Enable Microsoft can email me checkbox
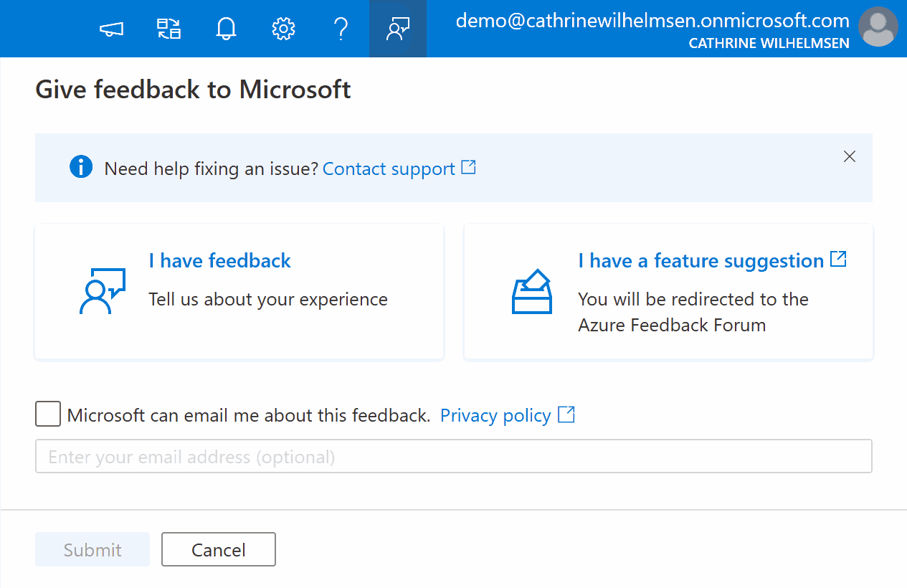 pos(48,414)
